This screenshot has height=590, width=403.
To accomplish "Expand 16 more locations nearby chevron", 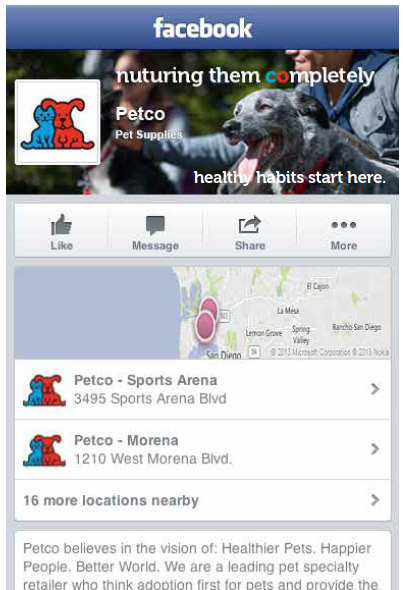I will 375,500.
